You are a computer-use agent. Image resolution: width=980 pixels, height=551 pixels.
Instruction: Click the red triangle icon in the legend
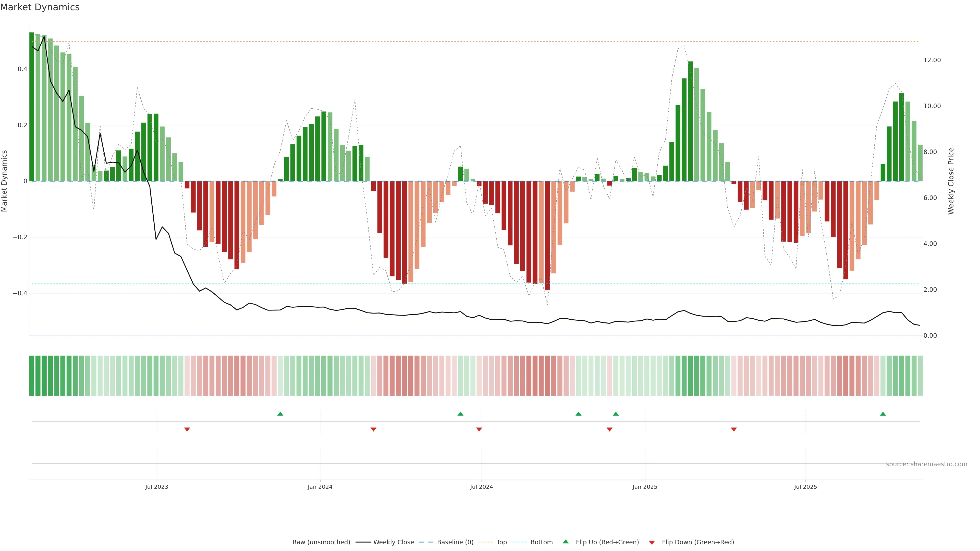pos(652,542)
